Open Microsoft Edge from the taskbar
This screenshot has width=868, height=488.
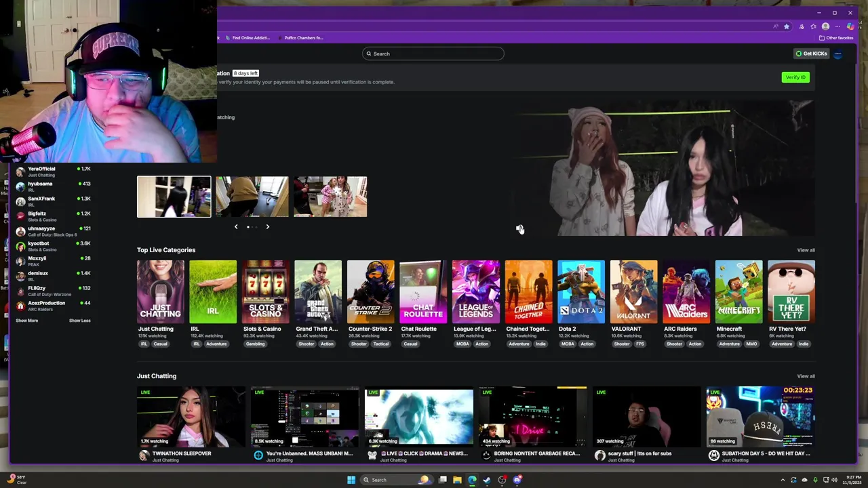(x=472, y=480)
